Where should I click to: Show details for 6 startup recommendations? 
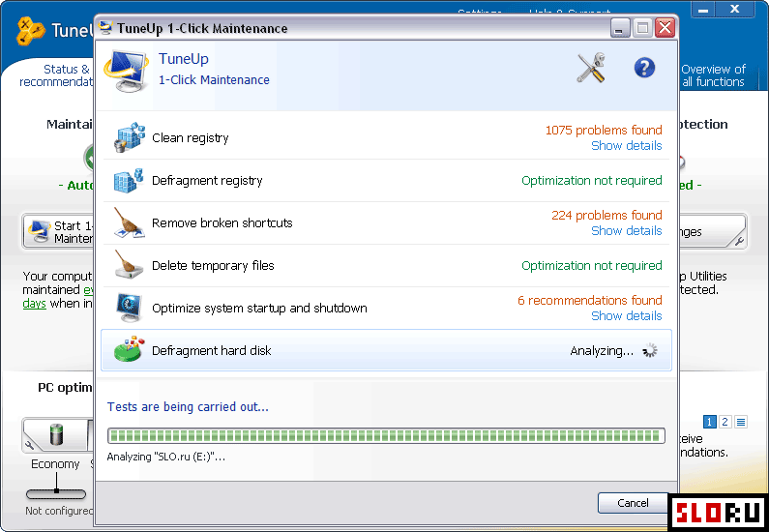coord(626,315)
